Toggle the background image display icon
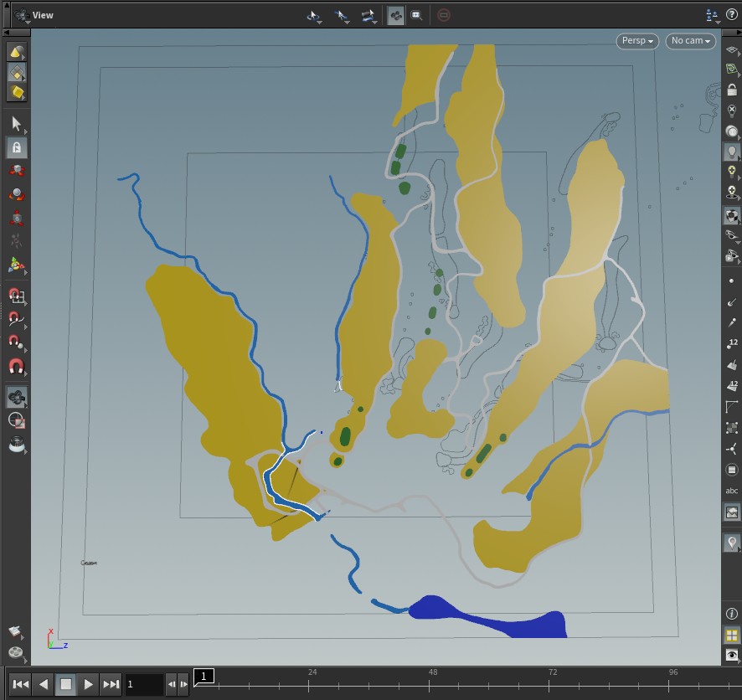This screenshot has height=700, width=742. click(732, 512)
